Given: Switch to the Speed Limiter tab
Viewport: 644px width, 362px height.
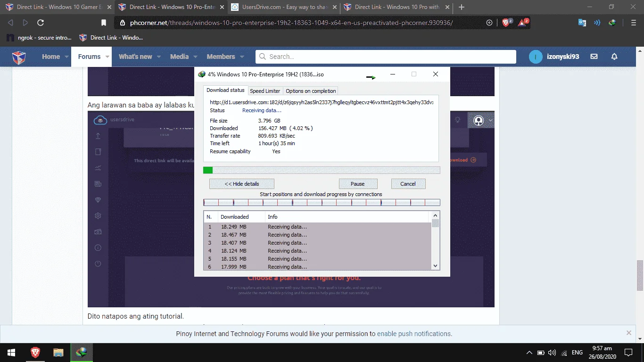Looking at the screenshot, I should pos(265,91).
